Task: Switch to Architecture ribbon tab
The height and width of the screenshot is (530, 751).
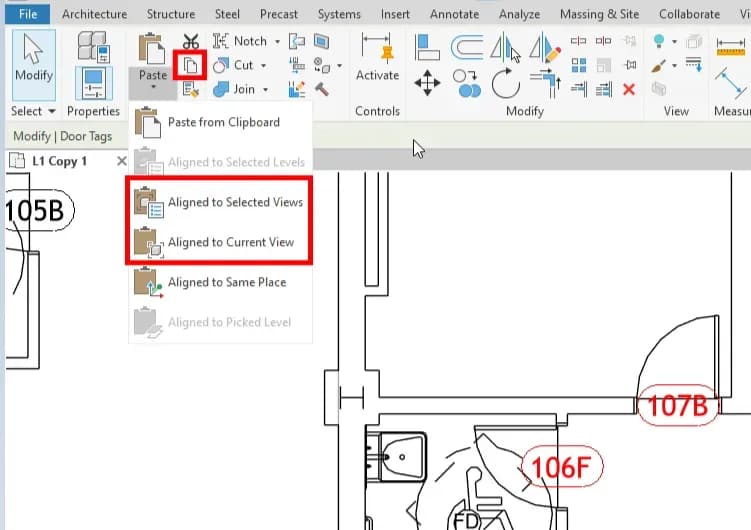Action: tap(94, 14)
